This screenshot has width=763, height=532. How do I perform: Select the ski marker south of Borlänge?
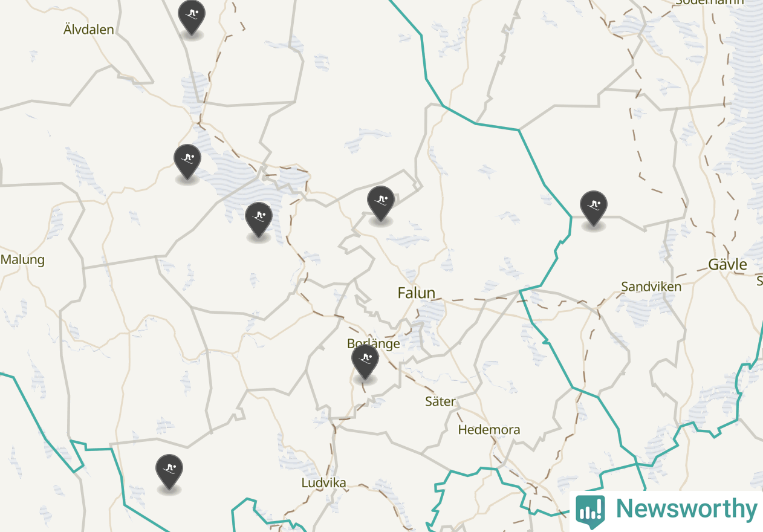(x=365, y=361)
